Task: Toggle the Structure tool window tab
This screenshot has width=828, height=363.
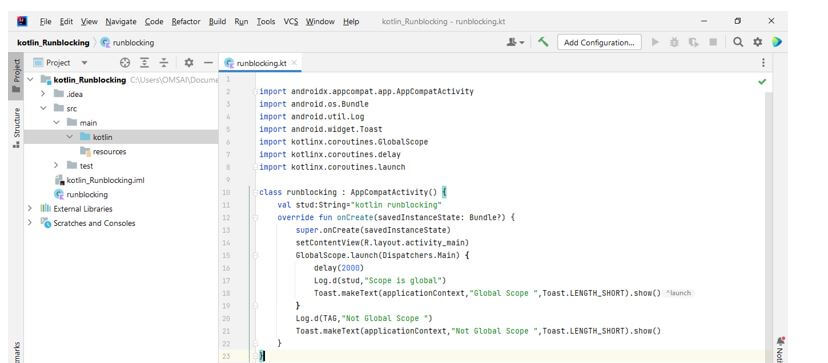Action: (x=16, y=128)
